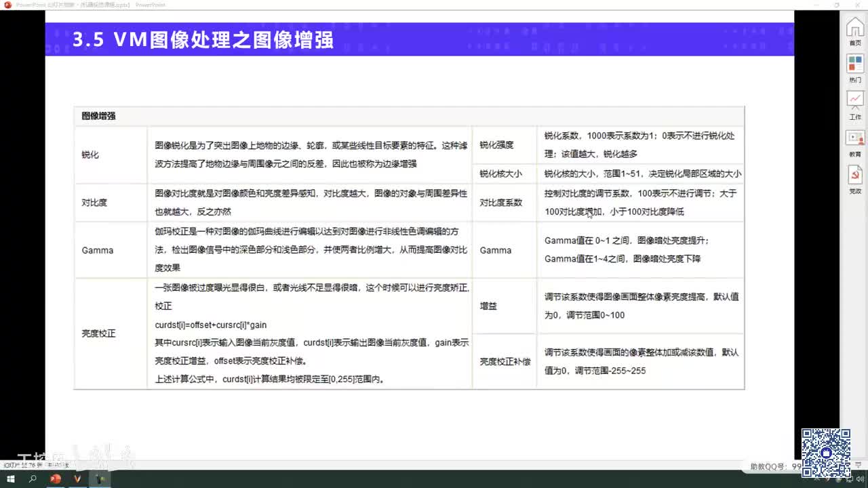Open the active green app in taskbar
Image resolution: width=868 pixels, height=488 pixels.
pyautogui.click(x=100, y=479)
